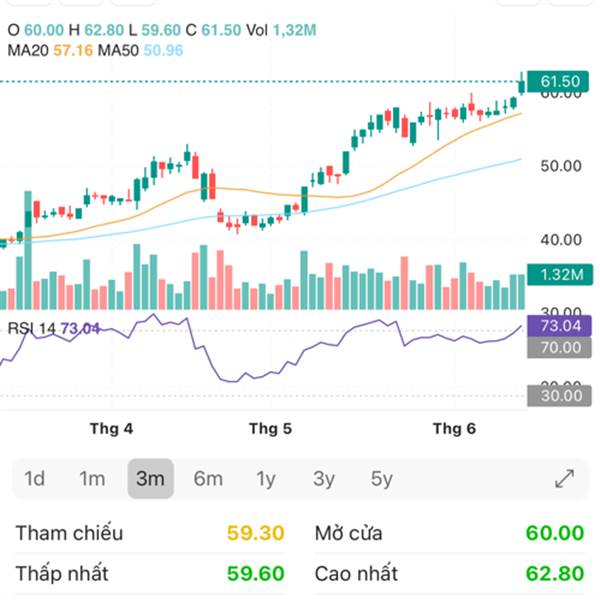Select the 1d timeframe
The height and width of the screenshot is (600, 600).
pos(35,479)
